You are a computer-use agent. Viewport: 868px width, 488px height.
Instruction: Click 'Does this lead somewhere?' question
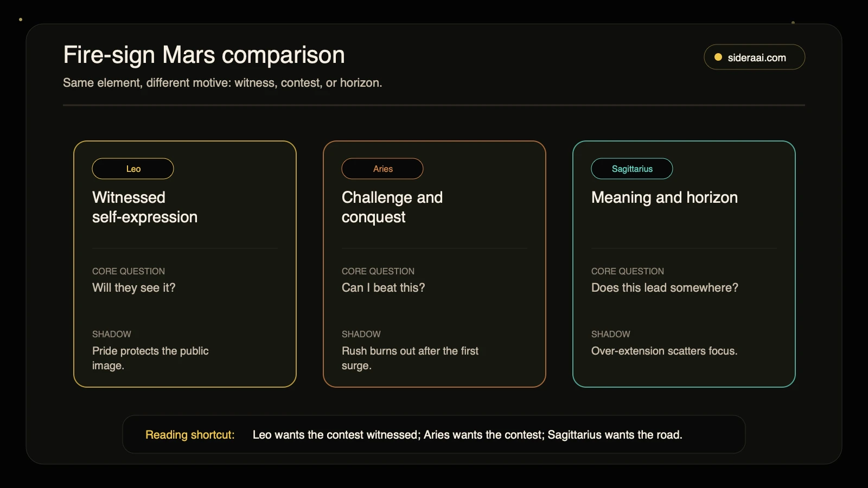coord(665,287)
